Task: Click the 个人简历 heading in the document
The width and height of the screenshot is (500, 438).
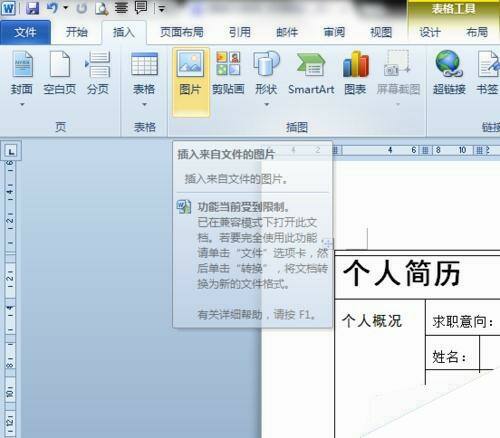Action: coord(402,273)
